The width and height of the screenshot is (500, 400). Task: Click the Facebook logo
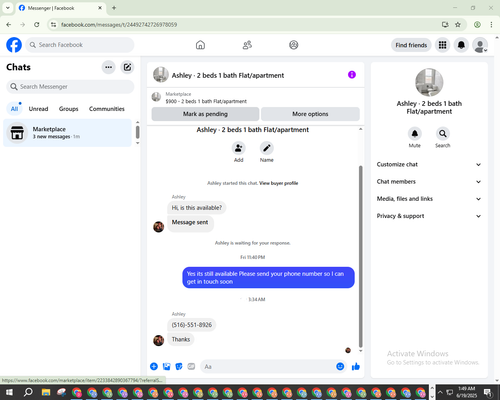pos(14,45)
